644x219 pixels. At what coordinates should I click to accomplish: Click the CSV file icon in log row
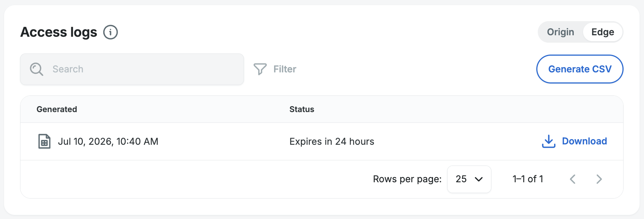pos(44,141)
